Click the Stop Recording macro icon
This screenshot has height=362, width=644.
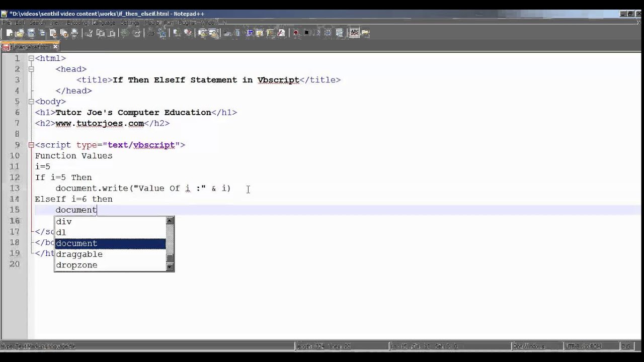(306, 33)
